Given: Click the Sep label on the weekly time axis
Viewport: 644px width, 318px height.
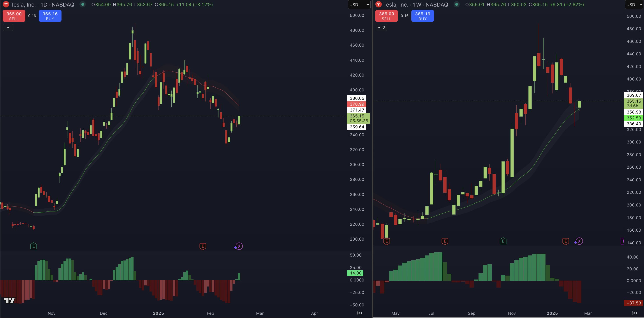Looking at the screenshot, I should point(472,313).
